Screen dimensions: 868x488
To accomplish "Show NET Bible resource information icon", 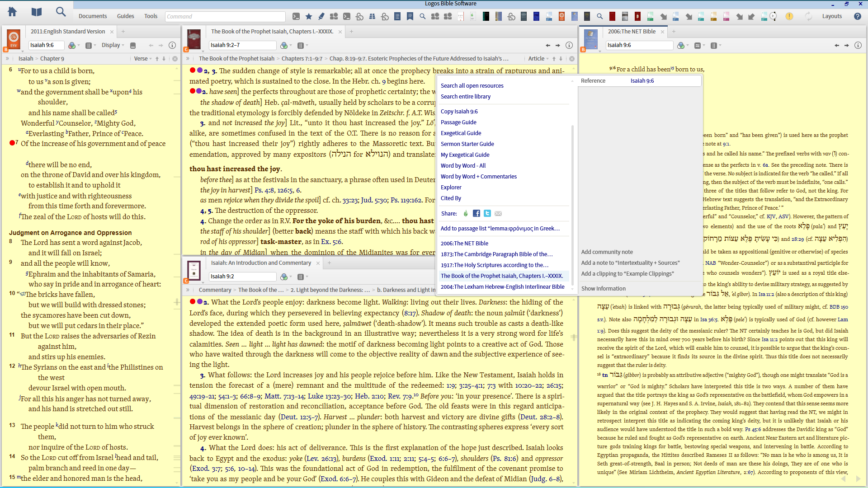I will (x=858, y=45).
